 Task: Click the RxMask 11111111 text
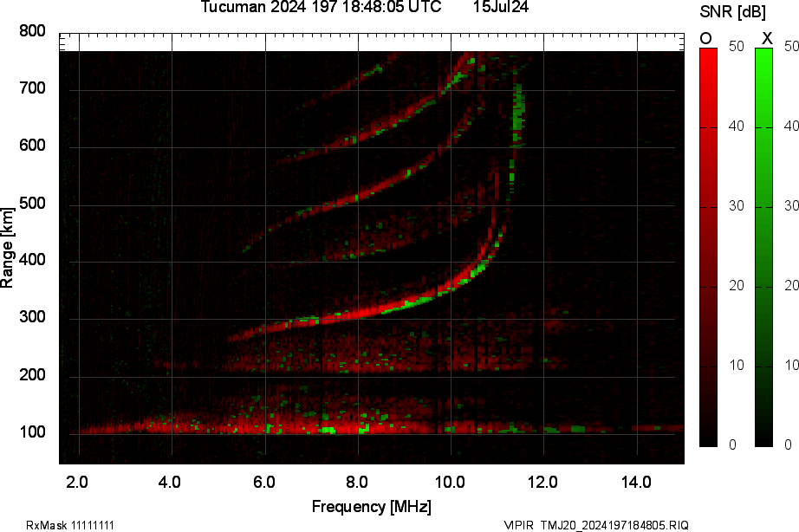[70, 525]
